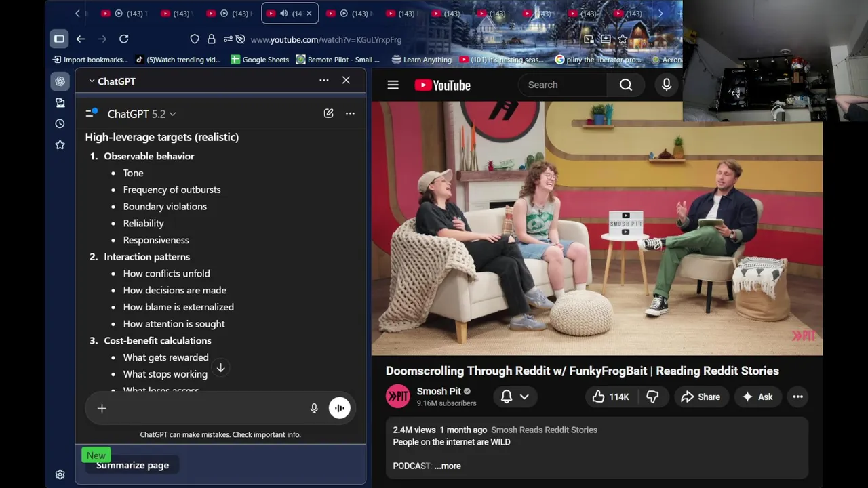Click the Summarize page button

[132, 465]
